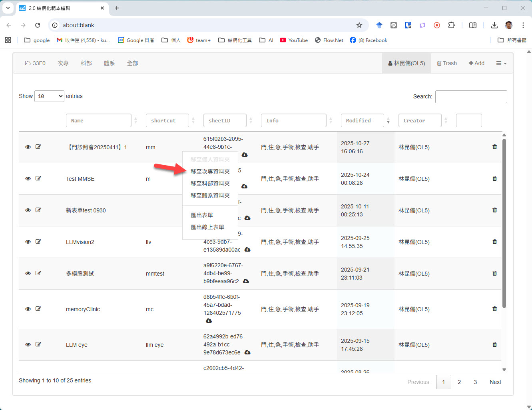Screen dimensions: 532x410
Task: Bookmark this page with the star icon
Action: point(359,25)
